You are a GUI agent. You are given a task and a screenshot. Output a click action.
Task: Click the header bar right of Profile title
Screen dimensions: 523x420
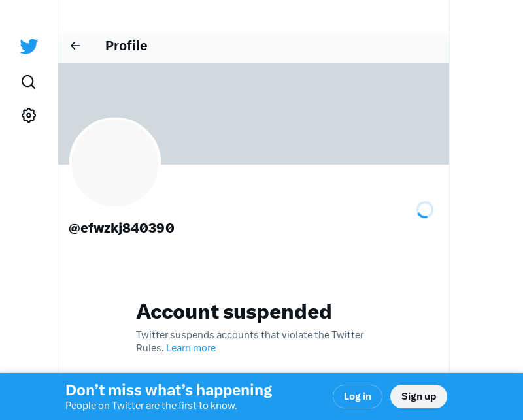[x=294, y=46]
